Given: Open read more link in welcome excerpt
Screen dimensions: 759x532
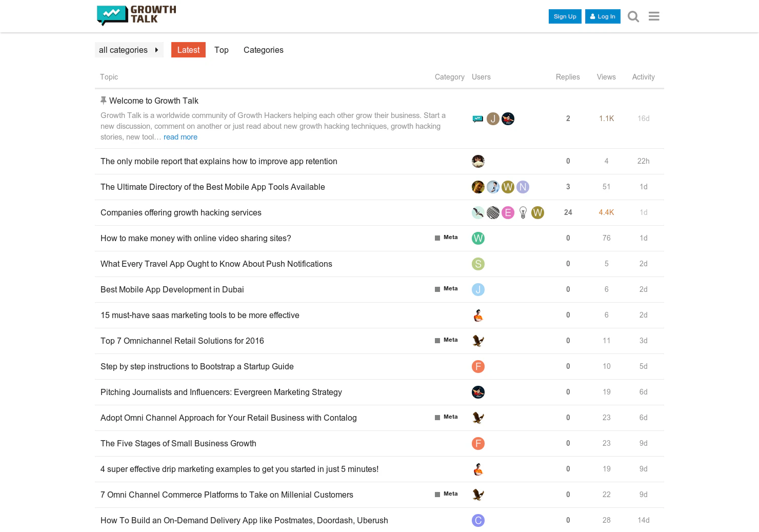Looking at the screenshot, I should (x=181, y=137).
